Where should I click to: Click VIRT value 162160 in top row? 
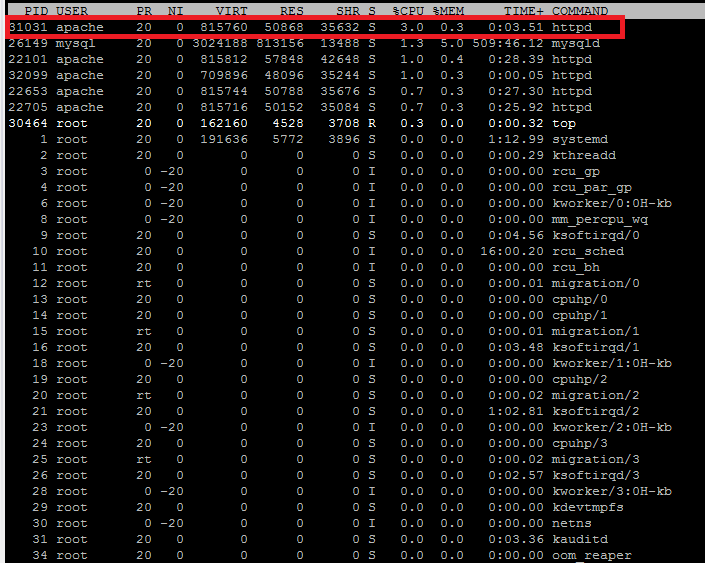pos(224,123)
